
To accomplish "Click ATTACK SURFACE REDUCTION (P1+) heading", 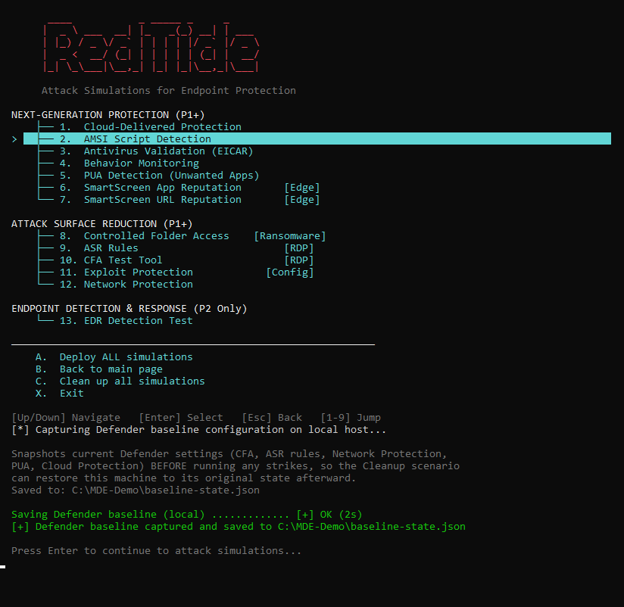I will tap(102, 224).
